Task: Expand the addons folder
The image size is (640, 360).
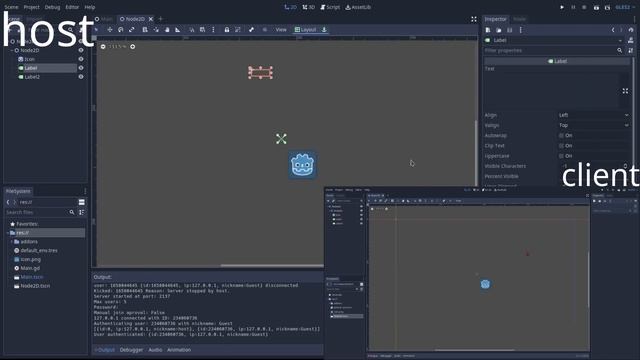Action: (x=11, y=242)
